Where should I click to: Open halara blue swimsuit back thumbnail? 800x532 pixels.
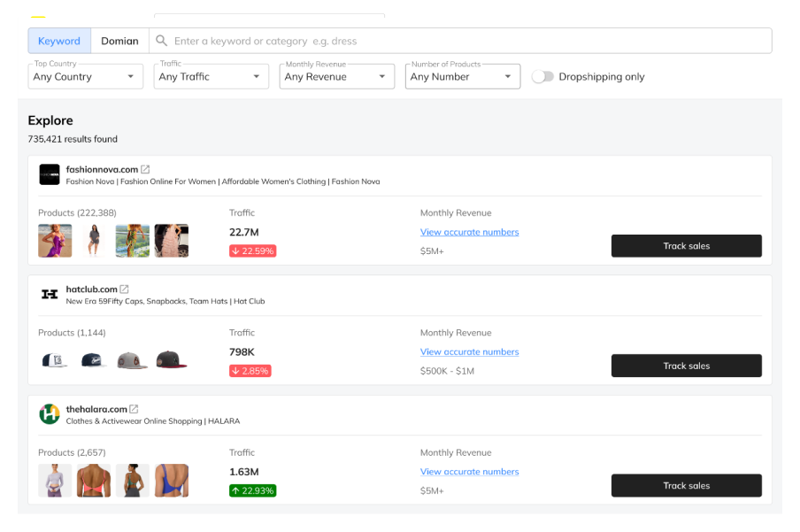tap(172, 481)
